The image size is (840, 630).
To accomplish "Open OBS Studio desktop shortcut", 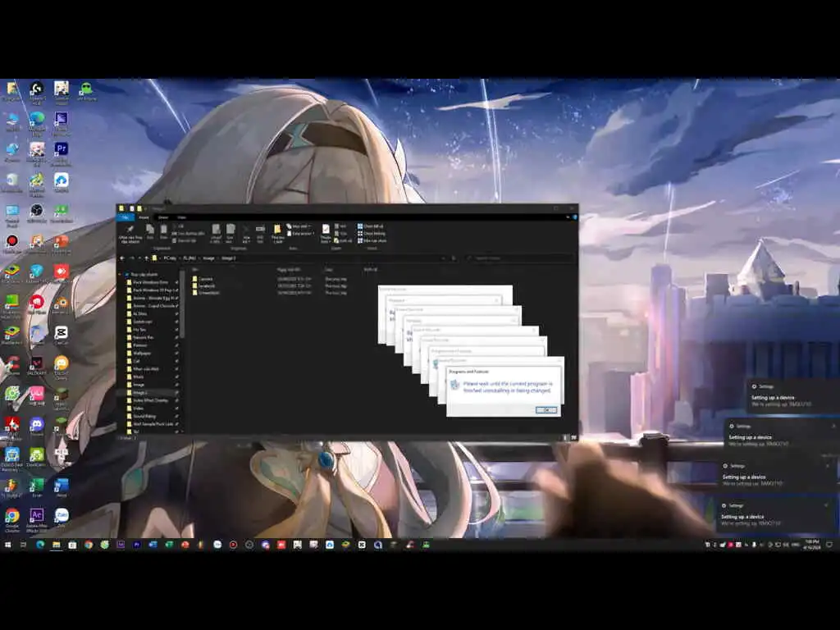I will click(36, 214).
